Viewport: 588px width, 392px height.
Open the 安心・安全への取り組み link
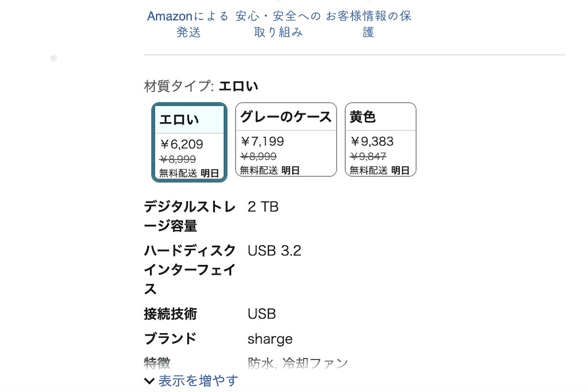click(x=278, y=23)
